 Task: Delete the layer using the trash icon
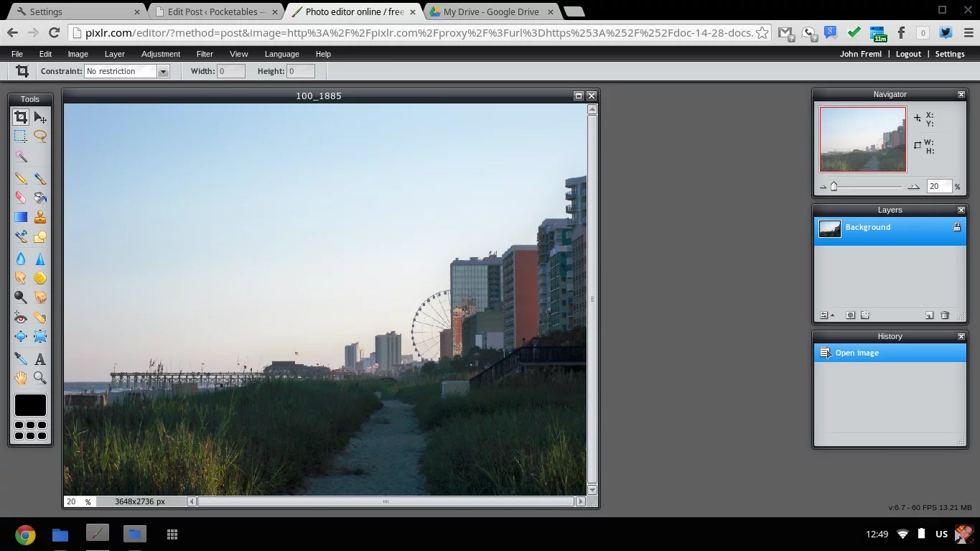[x=945, y=315]
